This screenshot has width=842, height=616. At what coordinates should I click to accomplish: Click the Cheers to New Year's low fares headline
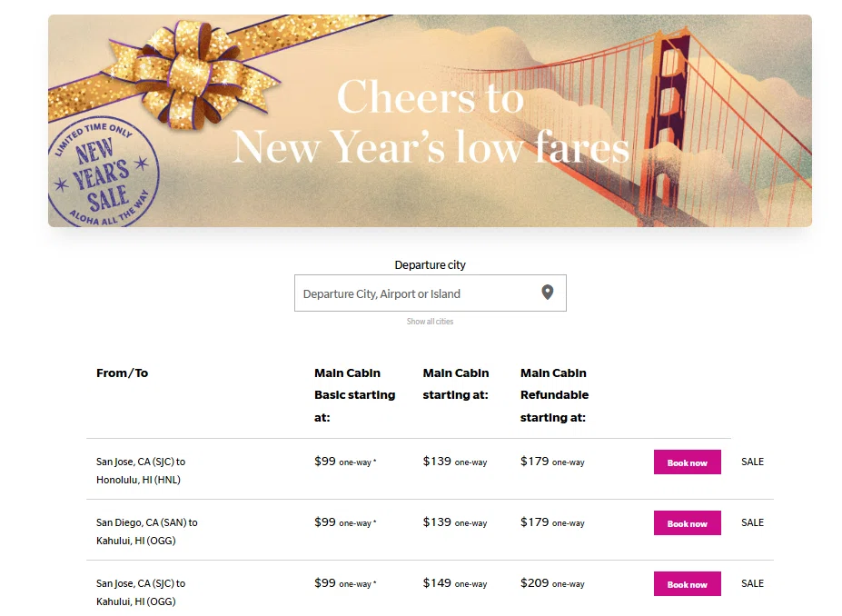click(x=431, y=122)
